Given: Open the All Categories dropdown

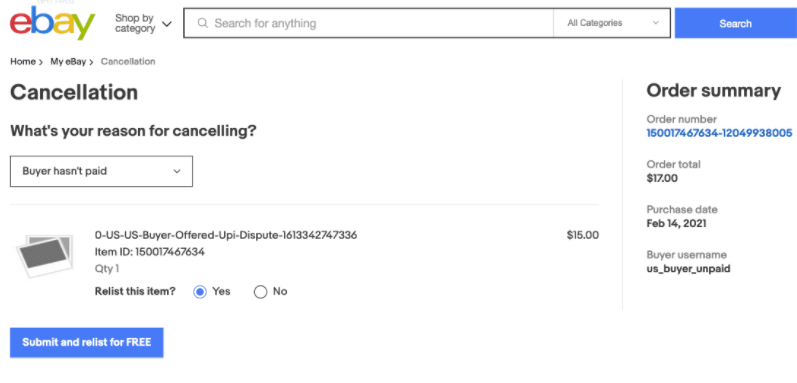Looking at the screenshot, I should tap(612, 23).
